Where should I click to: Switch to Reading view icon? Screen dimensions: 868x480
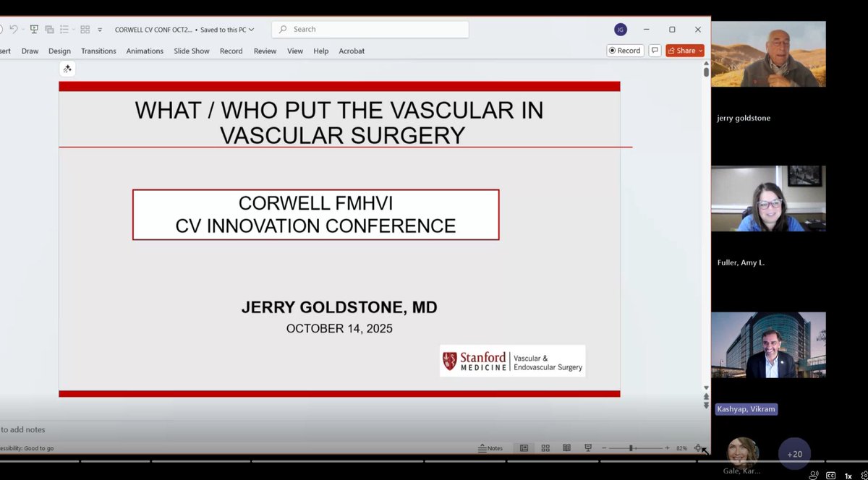pyautogui.click(x=567, y=448)
